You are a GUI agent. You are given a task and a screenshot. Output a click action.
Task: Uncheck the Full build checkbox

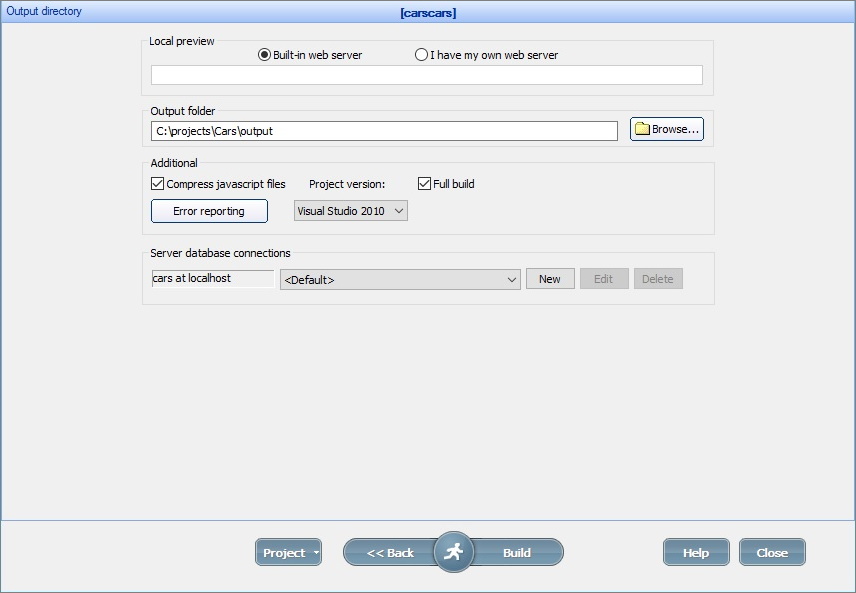coord(425,184)
